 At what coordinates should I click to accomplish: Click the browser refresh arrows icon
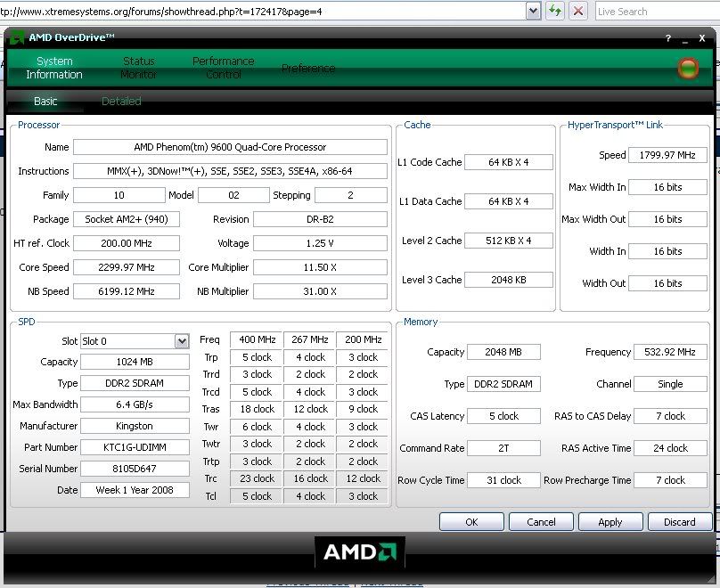[554, 11]
